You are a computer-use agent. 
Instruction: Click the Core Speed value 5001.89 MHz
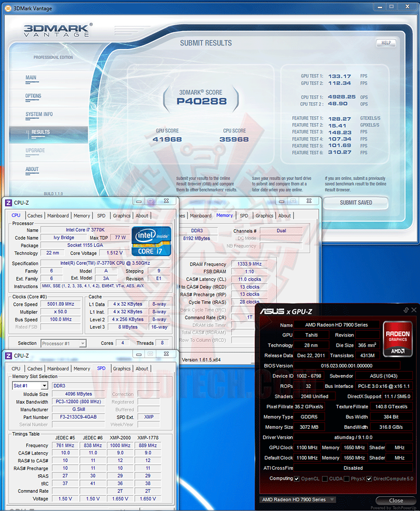(61, 304)
